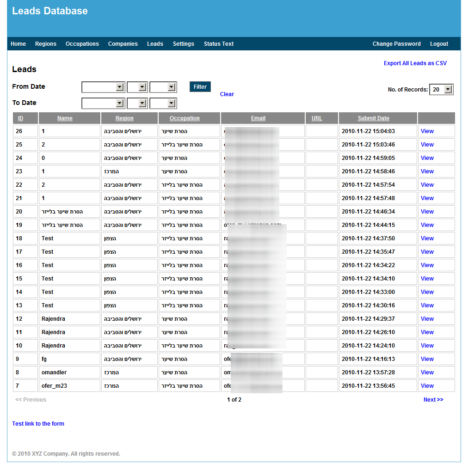Screen dimensions: 468x476
Task: Open the Test link to the form
Action: (x=38, y=423)
